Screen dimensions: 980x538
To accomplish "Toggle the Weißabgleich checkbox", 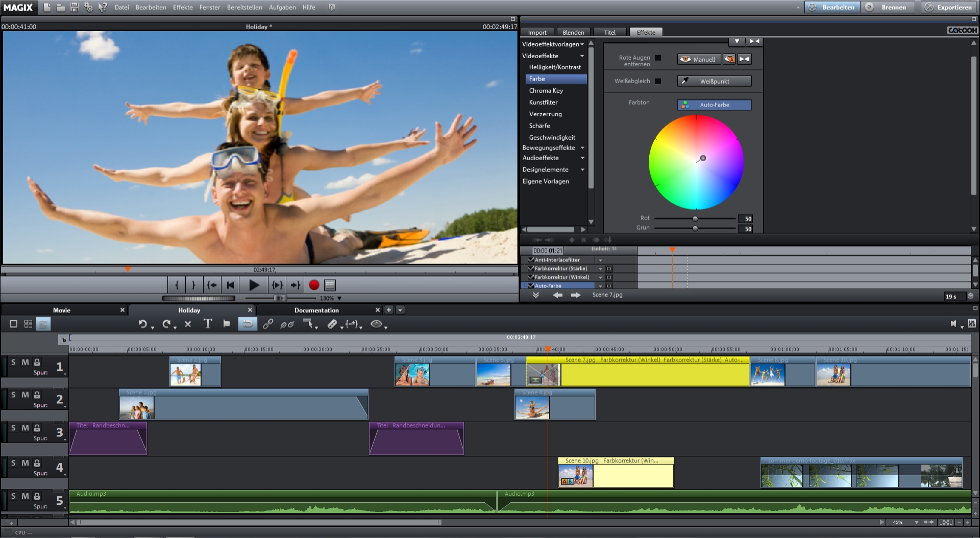I will [x=658, y=81].
